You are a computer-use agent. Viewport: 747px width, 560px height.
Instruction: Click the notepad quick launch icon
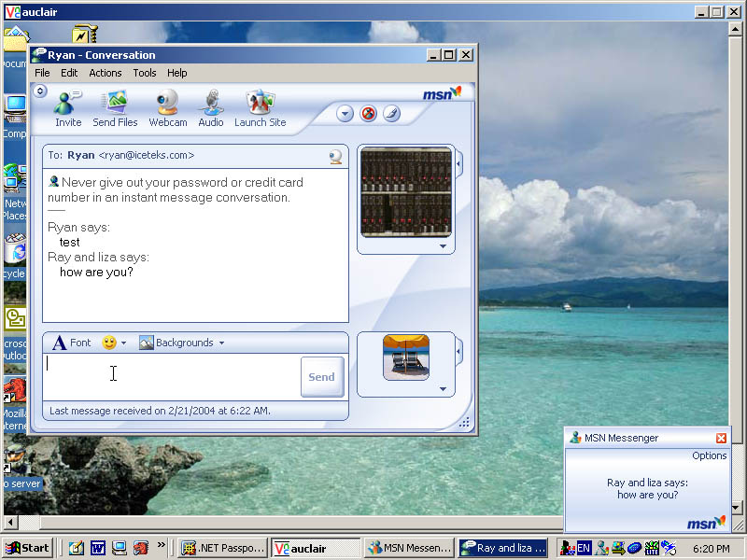[x=77, y=548]
